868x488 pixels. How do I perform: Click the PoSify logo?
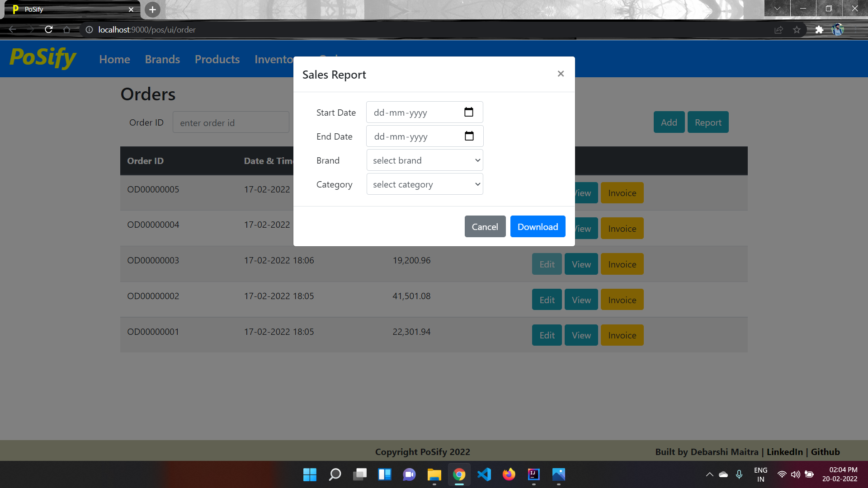pos(43,58)
